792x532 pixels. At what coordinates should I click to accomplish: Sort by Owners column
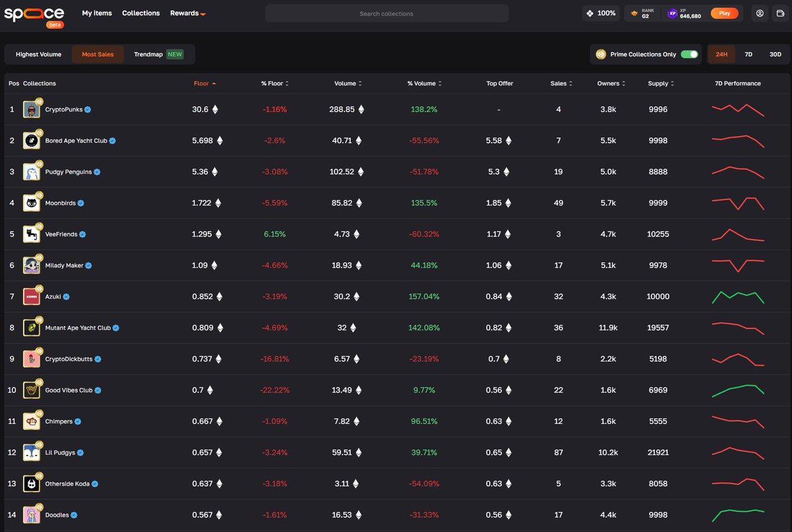611,83
